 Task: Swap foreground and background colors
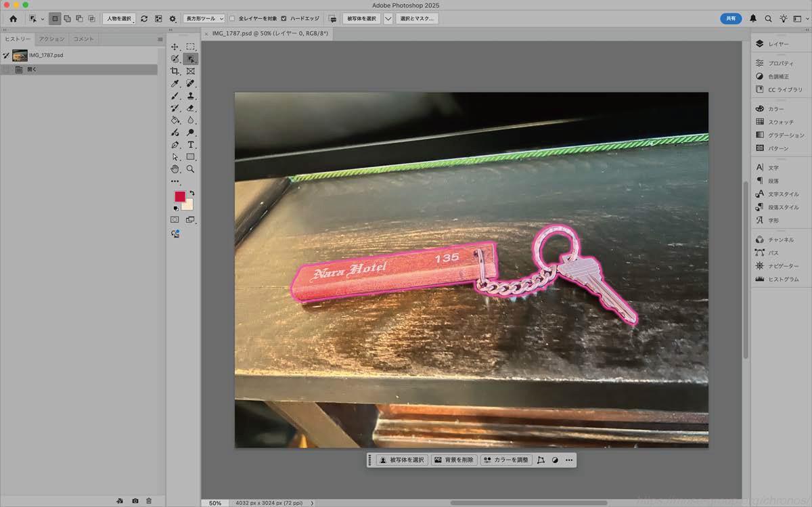coord(192,193)
